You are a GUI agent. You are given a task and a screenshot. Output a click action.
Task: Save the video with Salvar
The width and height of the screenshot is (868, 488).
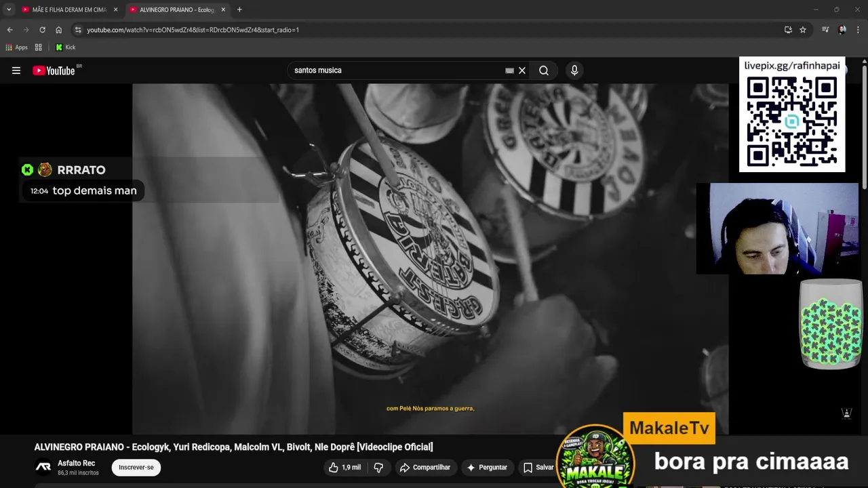pos(538,467)
